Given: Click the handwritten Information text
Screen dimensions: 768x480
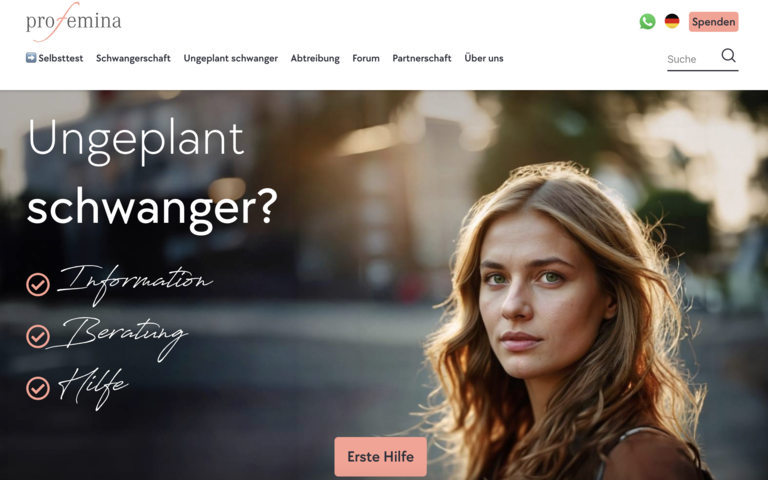Looking at the screenshot, I should [135, 284].
